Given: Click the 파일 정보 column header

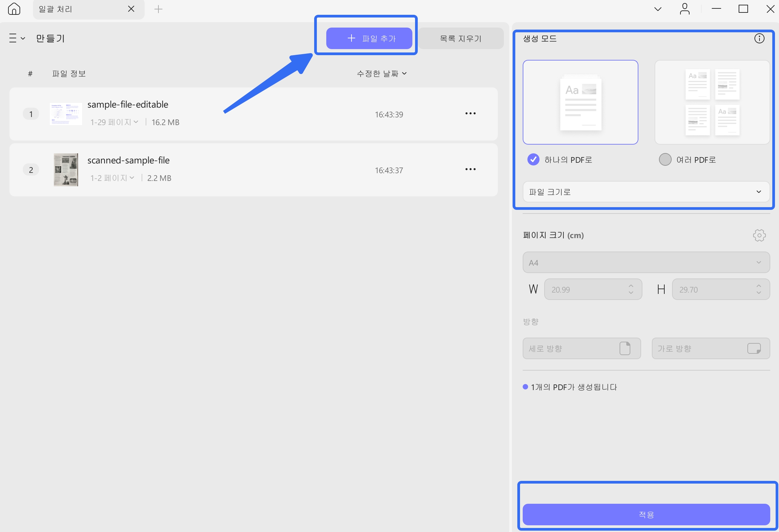Looking at the screenshot, I should tap(69, 74).
